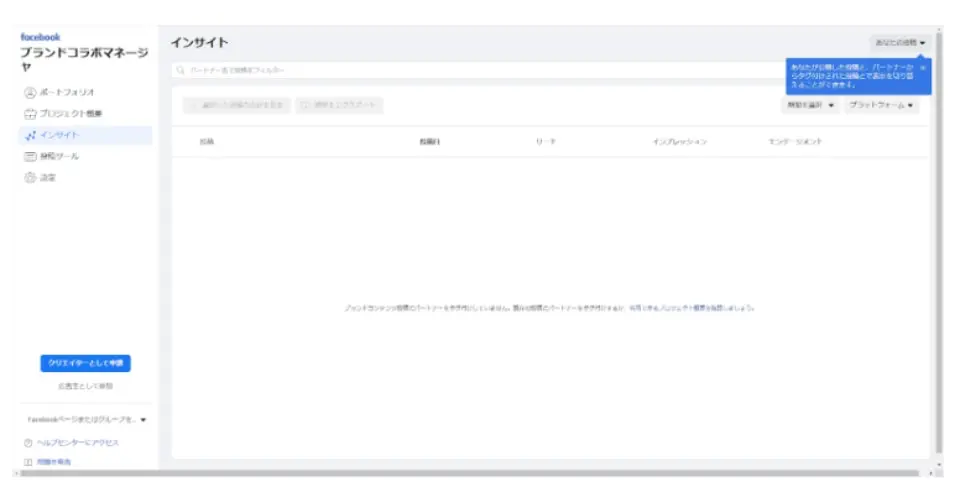
Task: Click the ヘルプセンター question mark icon
Action: [x=28, y=443]
